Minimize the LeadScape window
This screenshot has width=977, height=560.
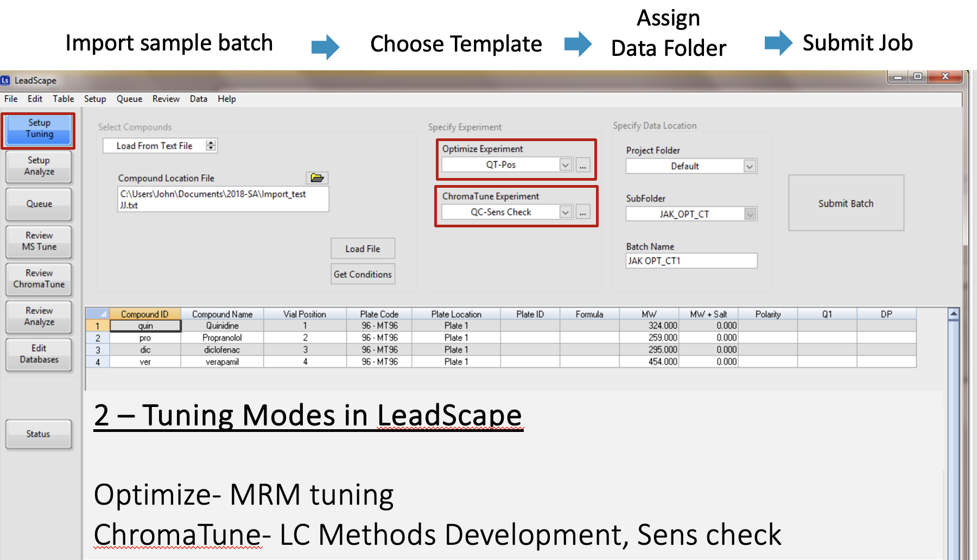click(x=898, y=77)
